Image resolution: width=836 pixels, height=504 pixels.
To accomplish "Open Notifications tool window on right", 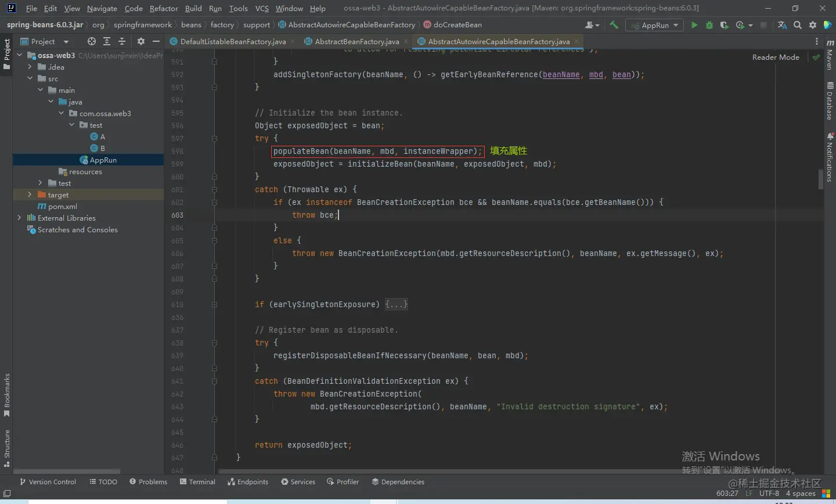I will pyautogui.click(x=830, y=157).
